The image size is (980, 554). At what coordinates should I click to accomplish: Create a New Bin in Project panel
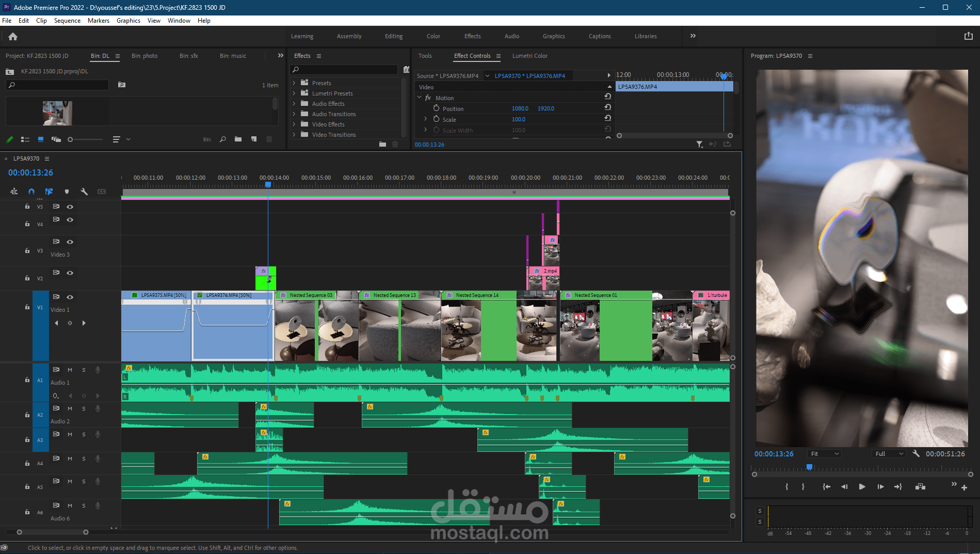click(x=238, y=139)
